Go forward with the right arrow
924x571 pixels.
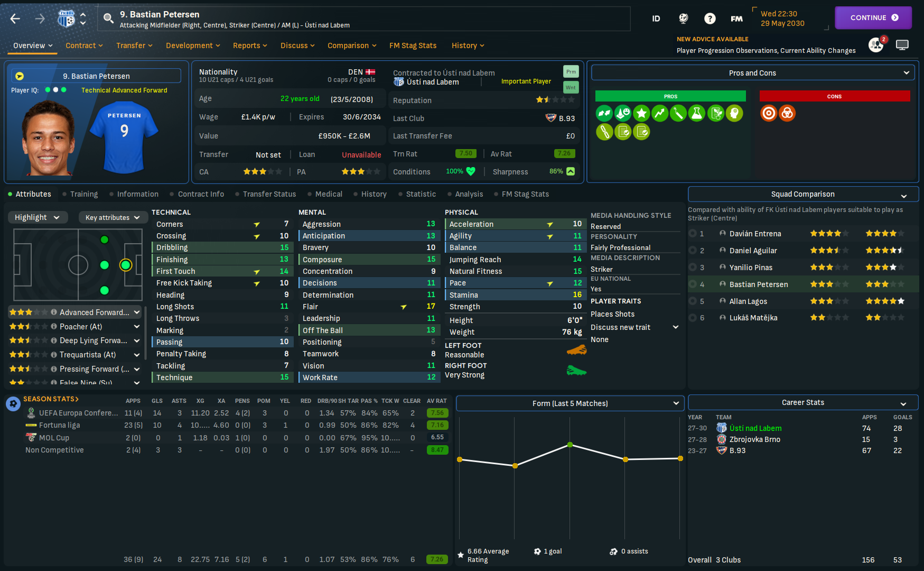click(40, 19)
